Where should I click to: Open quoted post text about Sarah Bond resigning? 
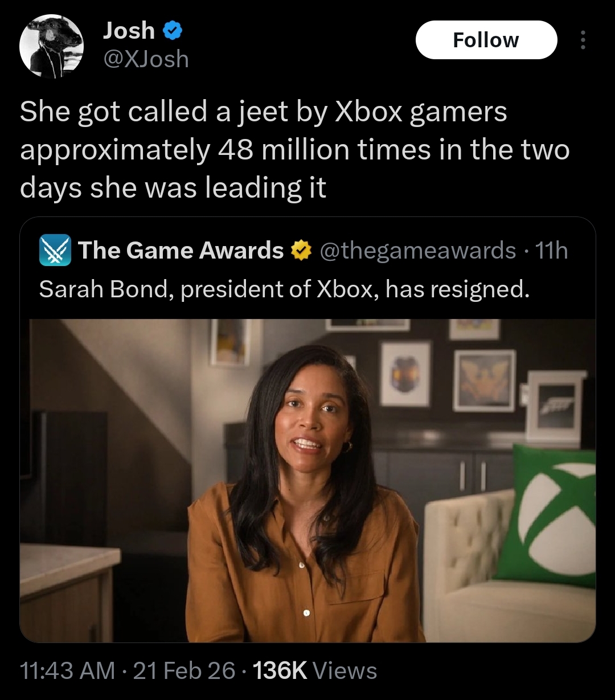(x=284, y=289)
